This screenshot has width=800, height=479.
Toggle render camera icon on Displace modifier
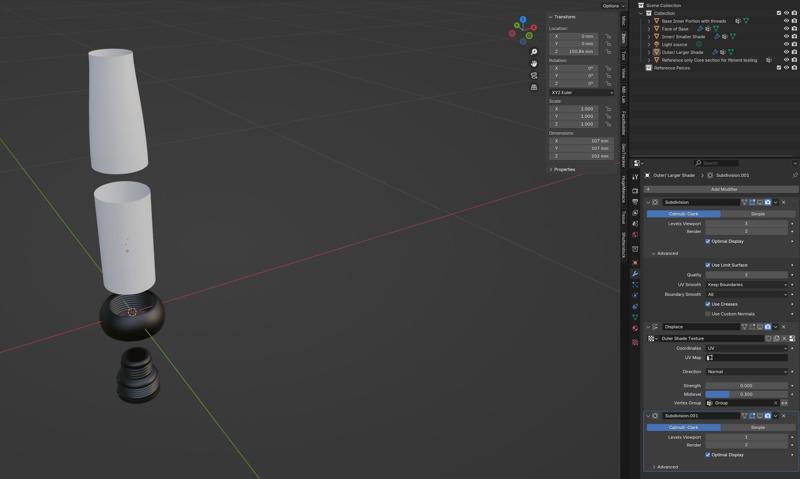coord(768,326)
